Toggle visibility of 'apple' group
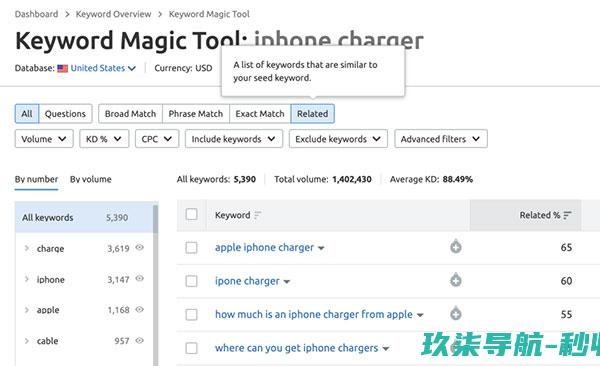This screenshot has width=600, height=366. click(140, 309)
